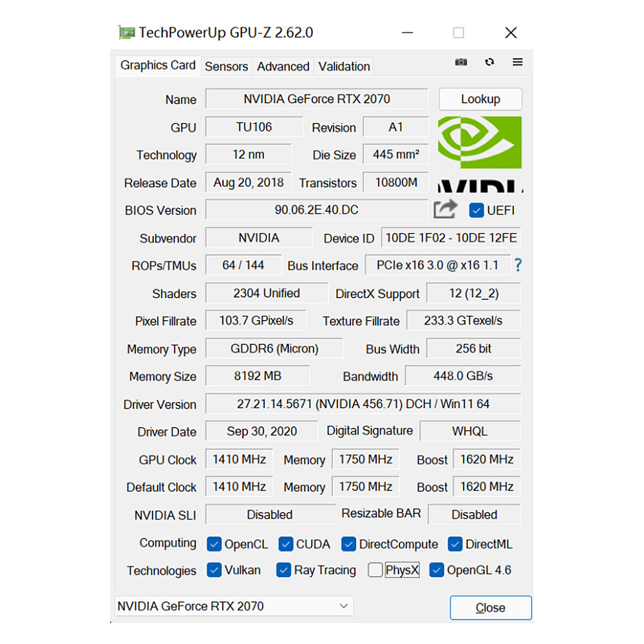
Task: Click the Driver Date field Sep 30, 2020
Action: click(261, 431)
